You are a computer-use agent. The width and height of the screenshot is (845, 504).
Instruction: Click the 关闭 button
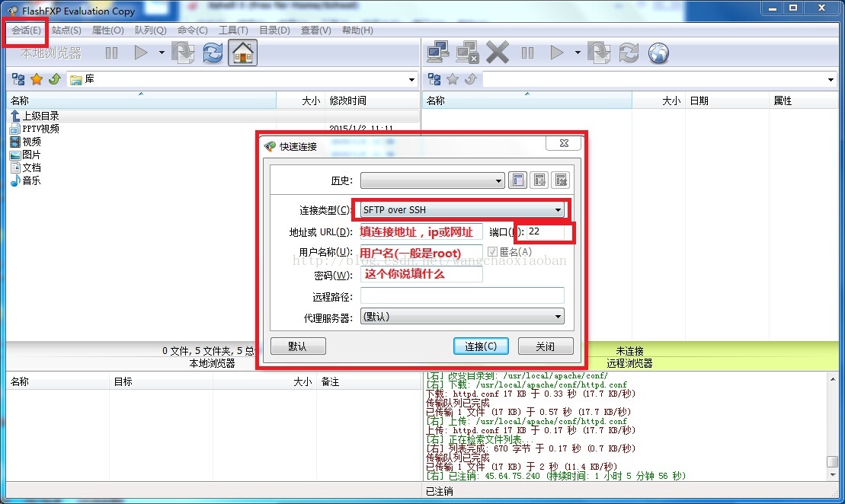coord(546,346)
